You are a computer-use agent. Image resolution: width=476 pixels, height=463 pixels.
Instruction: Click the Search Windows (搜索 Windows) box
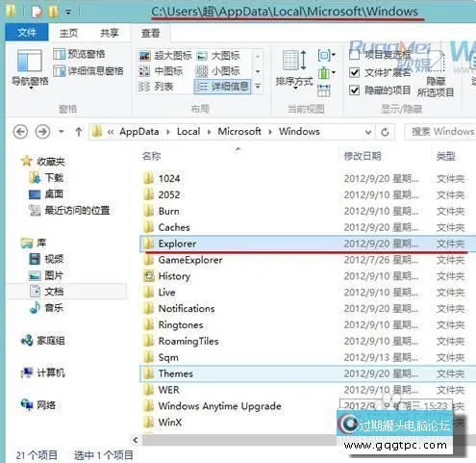click(x=440, y=132)
